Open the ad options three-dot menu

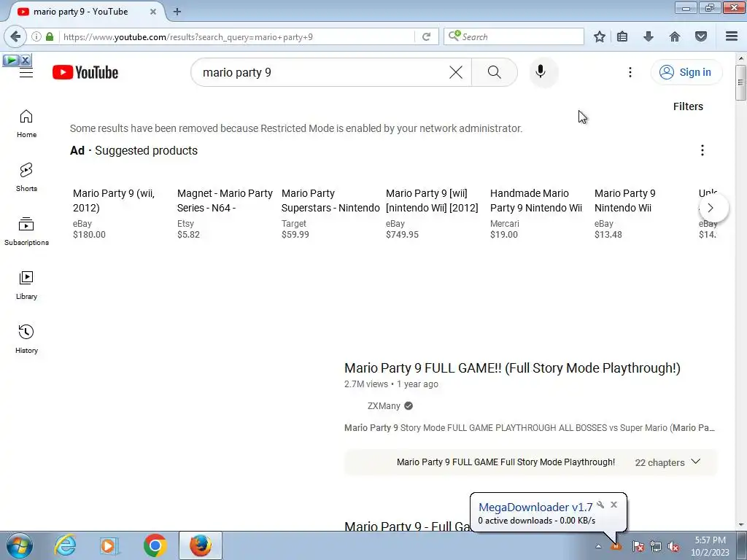(703, 150)
